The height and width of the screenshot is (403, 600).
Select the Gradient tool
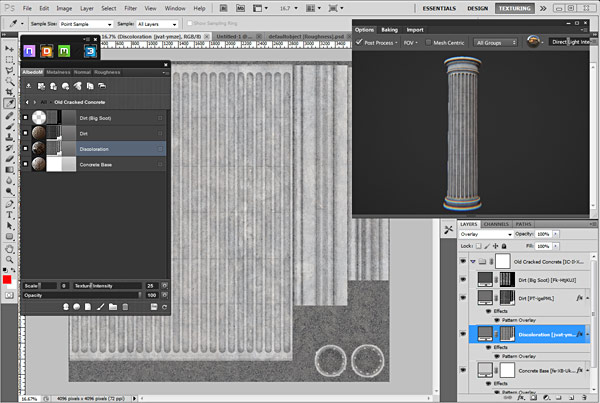(x=9, y=170)
